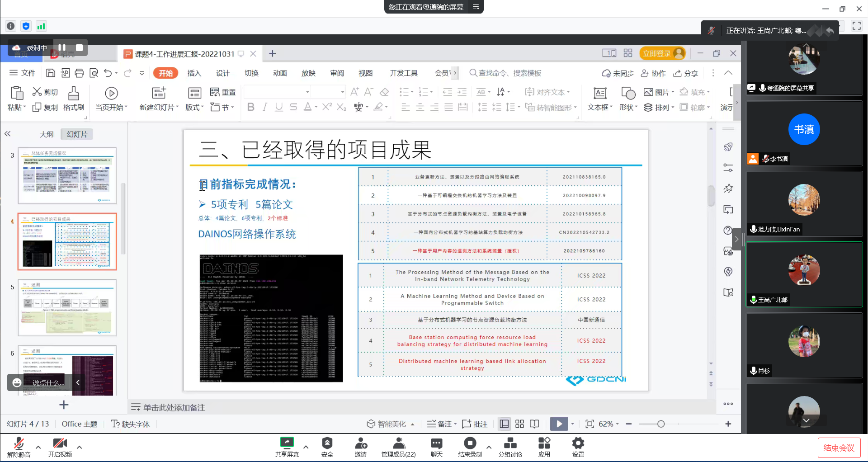
Task: Click End Meeting (结束会议) button
Action: 839,448
